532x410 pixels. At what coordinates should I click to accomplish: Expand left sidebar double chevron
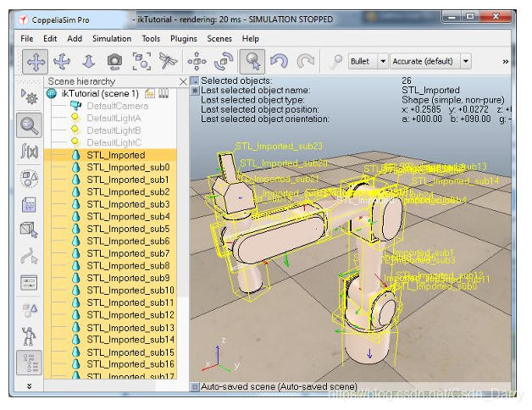tap(29, 386)
